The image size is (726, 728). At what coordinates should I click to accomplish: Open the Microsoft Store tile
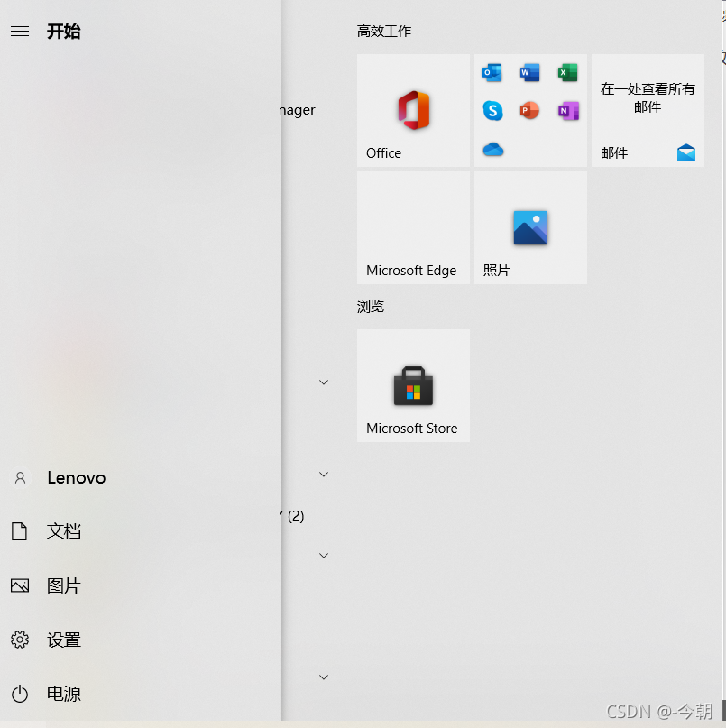(413, 385)
